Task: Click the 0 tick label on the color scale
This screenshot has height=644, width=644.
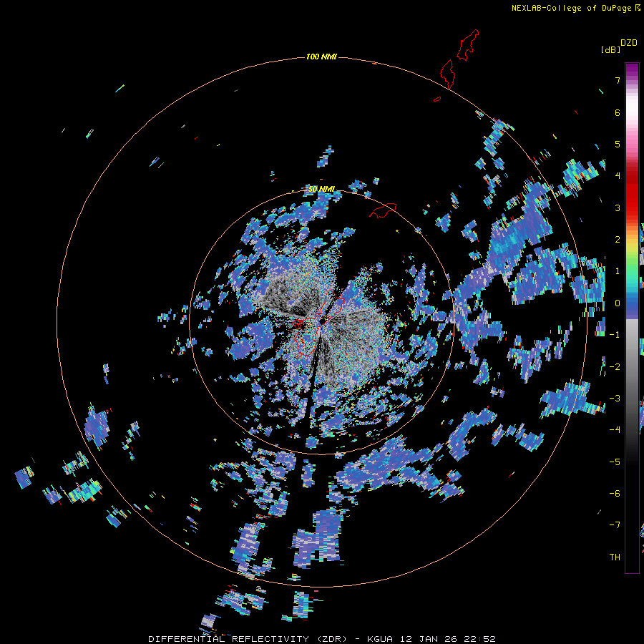Action: click(x=617, y=303)
